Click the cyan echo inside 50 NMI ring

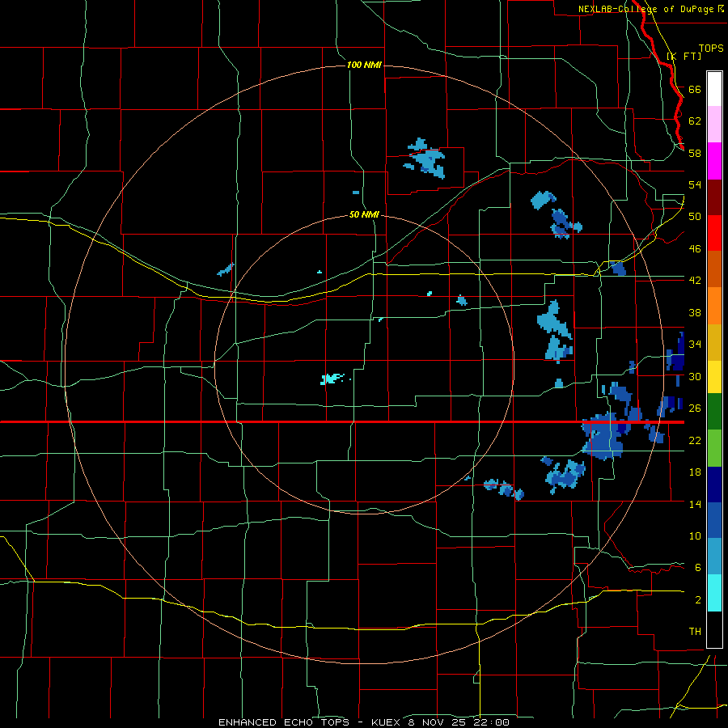[332, 379]
